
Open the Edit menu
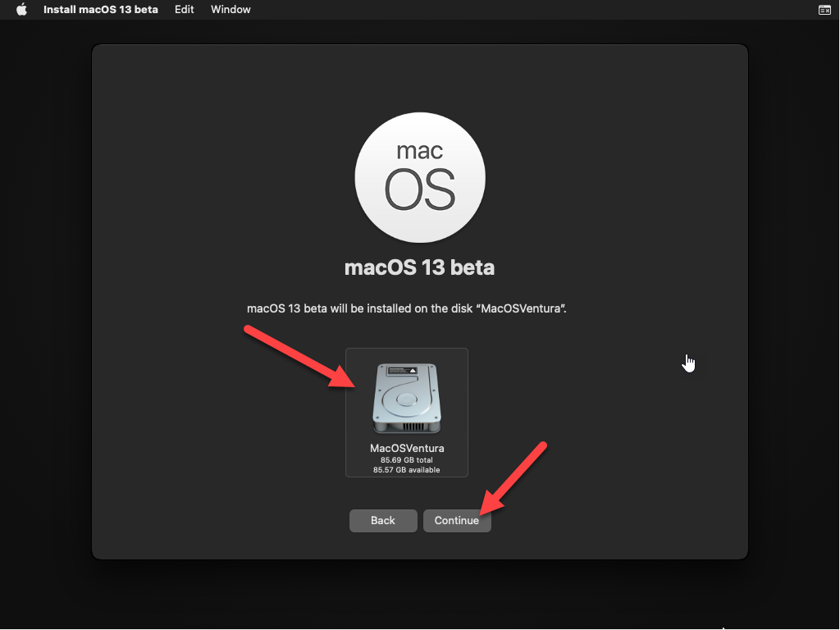coord(185,10)
